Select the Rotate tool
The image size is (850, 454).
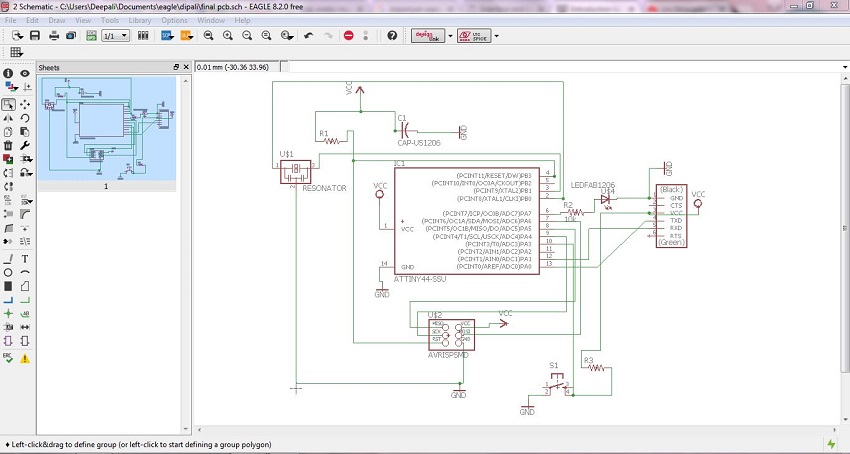pos(25,118)
